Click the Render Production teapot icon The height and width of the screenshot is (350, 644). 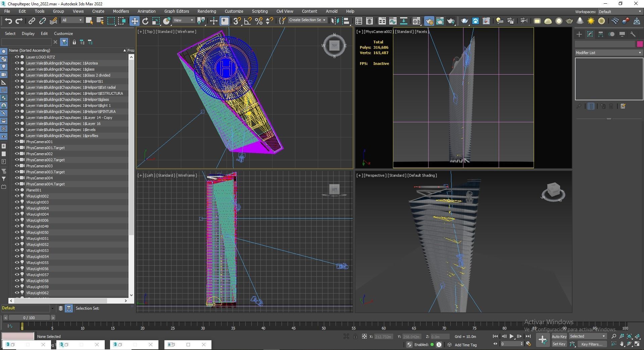[451, 21]
